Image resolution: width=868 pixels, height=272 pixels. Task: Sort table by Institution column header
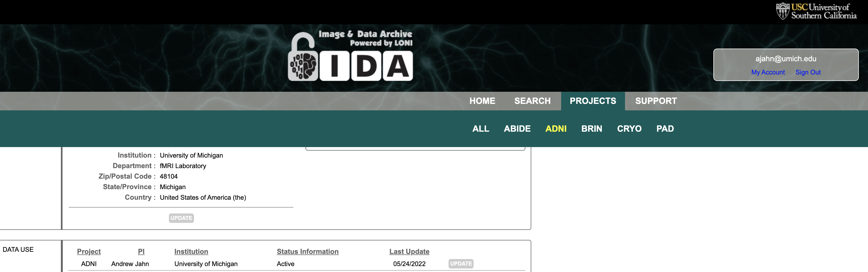pos(191,251)
